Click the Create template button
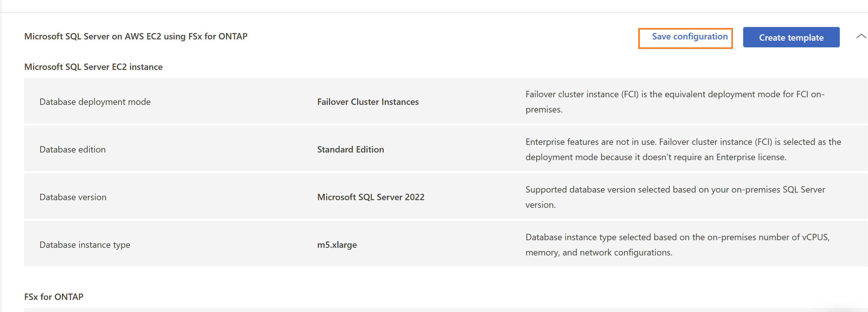This screenshot has height=312, width=868. [791, 37]
